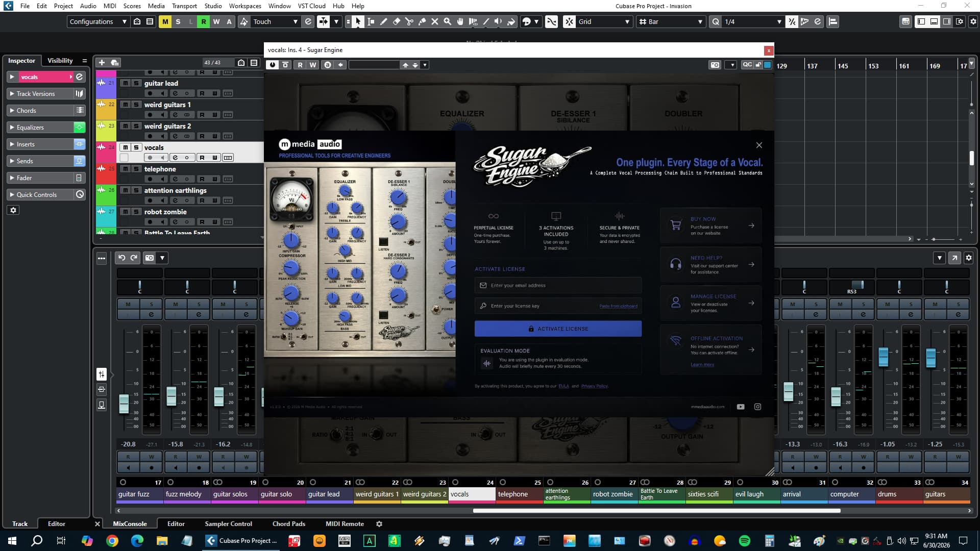Click the email address input field
Screen dimensions: 980x551
point(558,286)
